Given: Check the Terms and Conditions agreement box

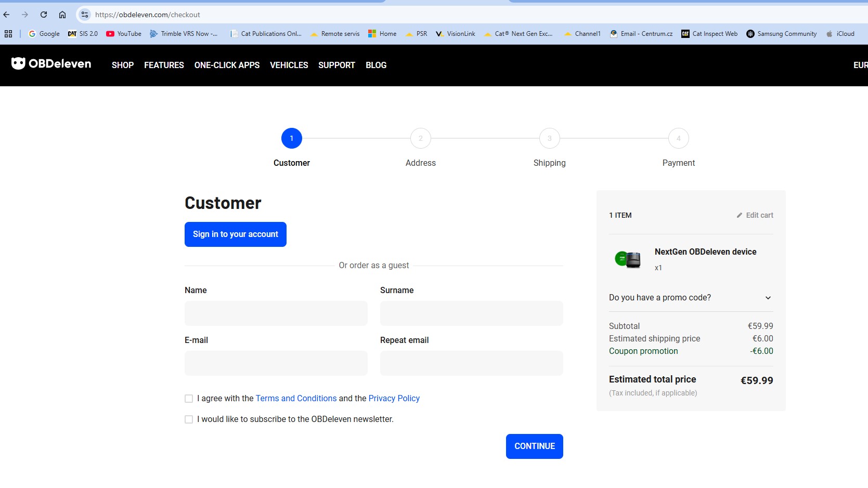Looking at the screenshot, I should [x=189, y=399].
